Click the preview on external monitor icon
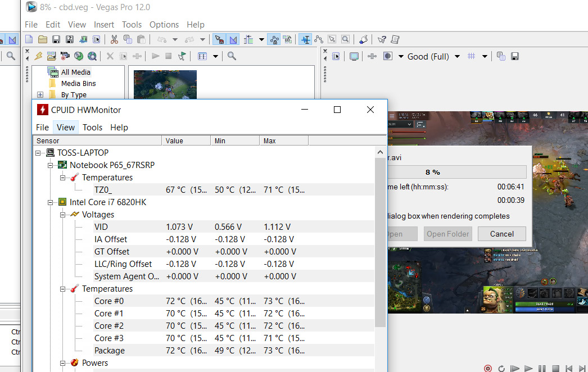This screenshot has height=372, width=588. [354, 56]
